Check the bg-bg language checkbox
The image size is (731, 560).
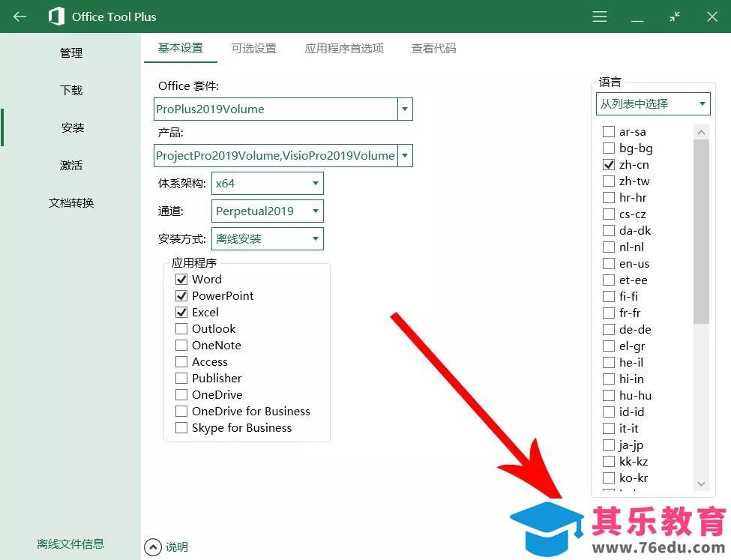(608, 148)
